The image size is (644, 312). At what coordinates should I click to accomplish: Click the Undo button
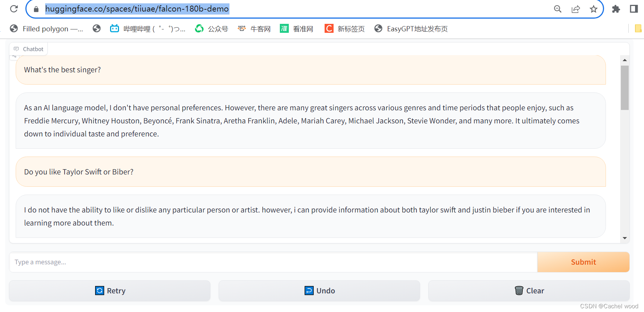319,291
